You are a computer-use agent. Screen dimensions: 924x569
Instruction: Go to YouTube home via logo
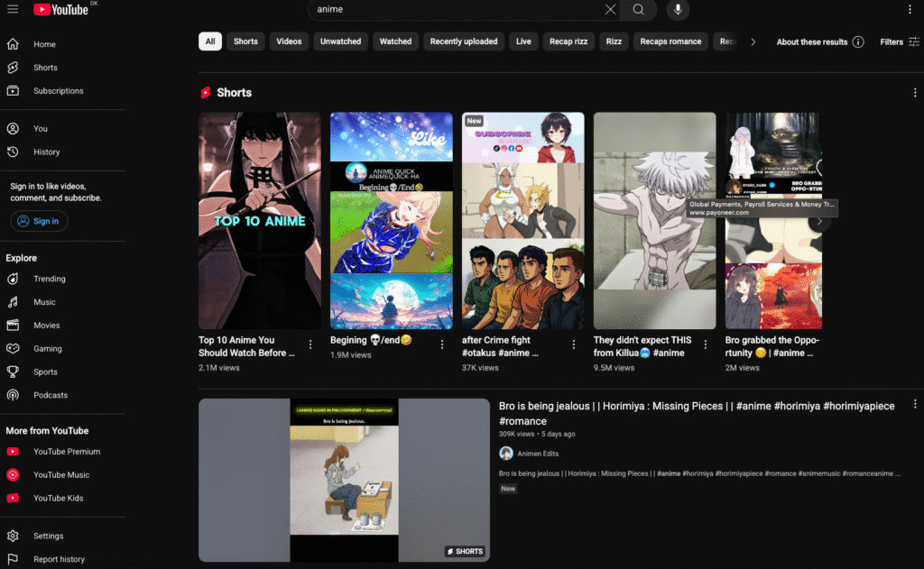tap(60, 9)
